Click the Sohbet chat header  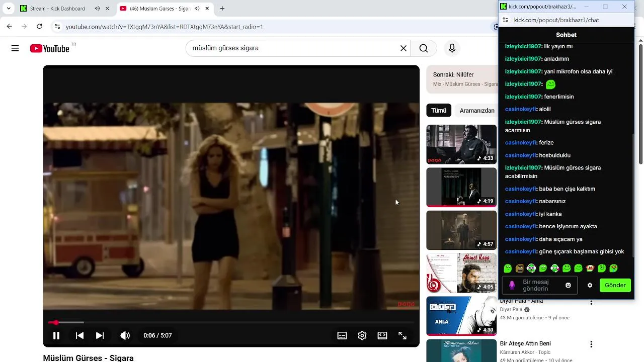pos(566,35)
